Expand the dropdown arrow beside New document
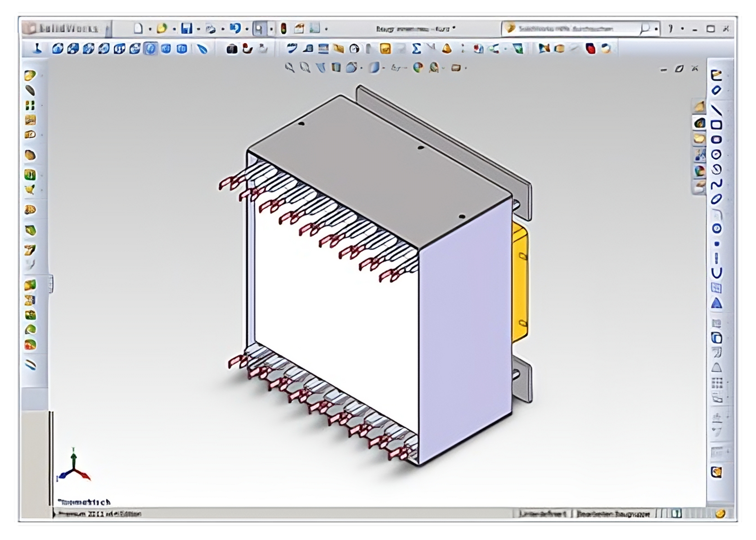The width and height of the screenshot is (756, 540). [150, 29]
